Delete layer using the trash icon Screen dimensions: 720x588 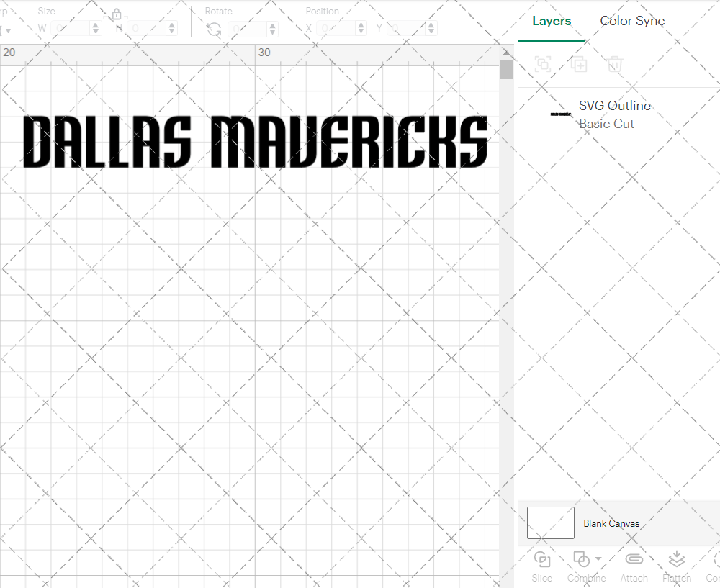pos(613,64)
